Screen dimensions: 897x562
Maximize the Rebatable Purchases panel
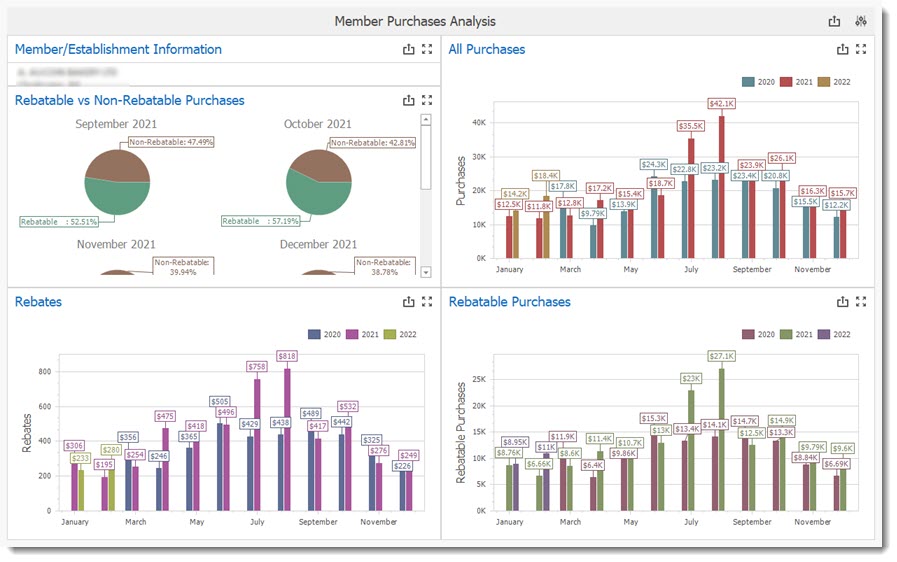pyautogui.click(x=861, y=302)
